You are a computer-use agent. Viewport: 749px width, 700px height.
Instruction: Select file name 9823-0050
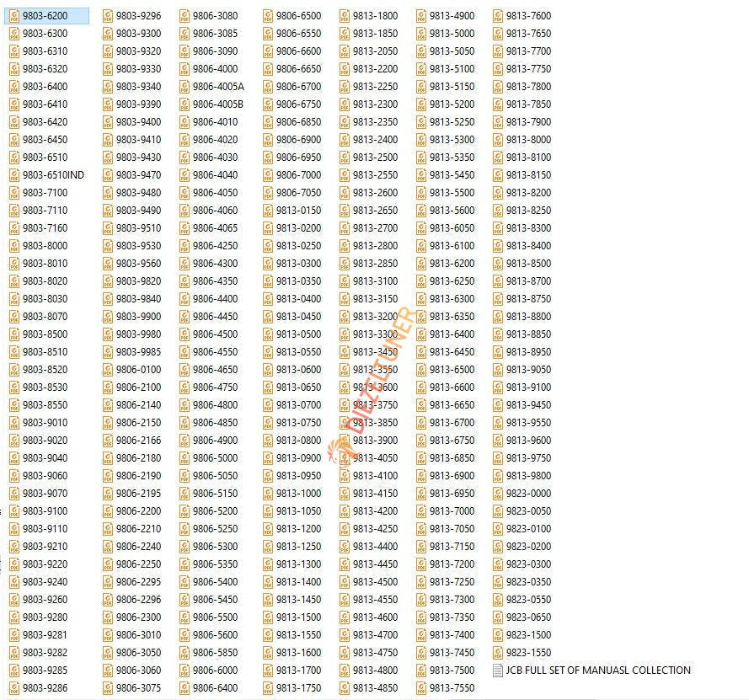point(528,511)
